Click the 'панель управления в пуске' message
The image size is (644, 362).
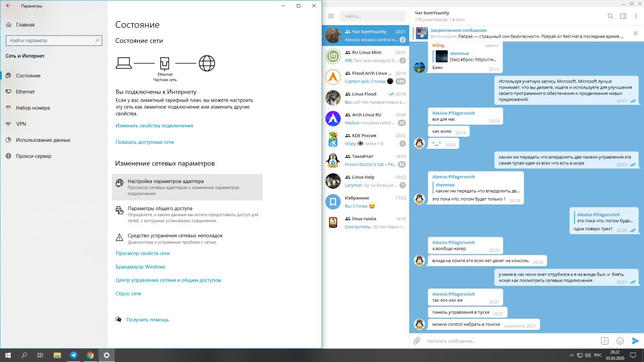coord(467,312)
